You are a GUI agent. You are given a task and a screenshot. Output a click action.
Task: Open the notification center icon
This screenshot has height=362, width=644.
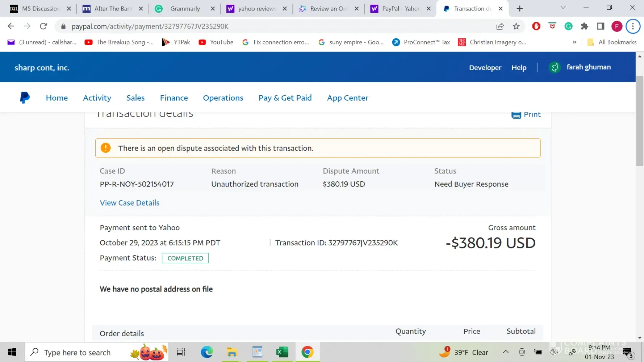coord(628,353)
